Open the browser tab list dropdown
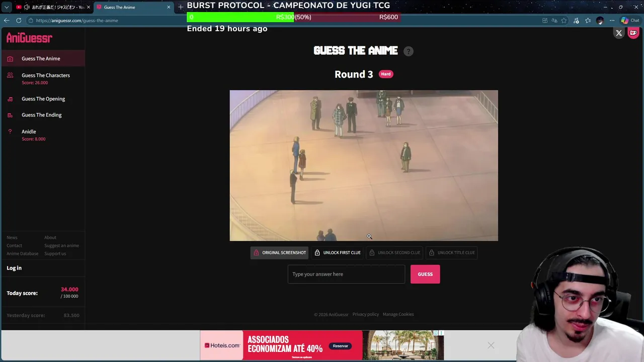 click(x=6, y=7)
